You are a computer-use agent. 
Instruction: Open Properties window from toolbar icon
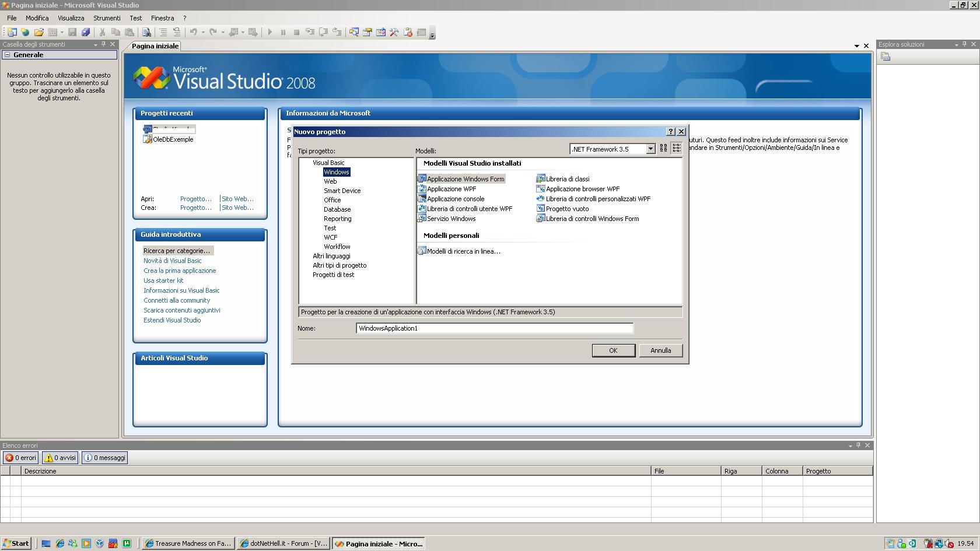coord(367,32)
